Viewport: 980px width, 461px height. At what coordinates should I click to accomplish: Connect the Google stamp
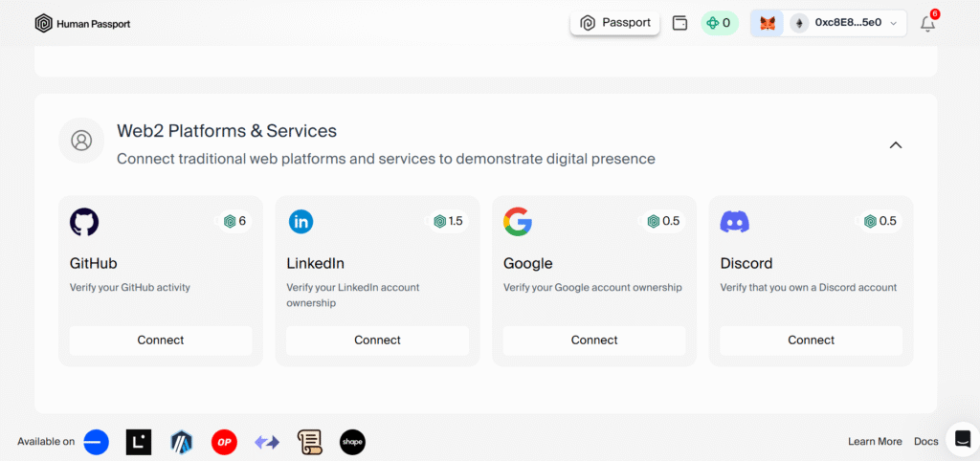pyautogui.click(x=594, y=340)
